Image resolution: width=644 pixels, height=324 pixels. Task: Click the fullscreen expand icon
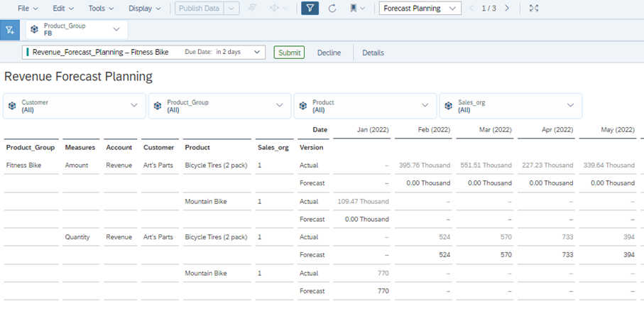coord(534,9)
